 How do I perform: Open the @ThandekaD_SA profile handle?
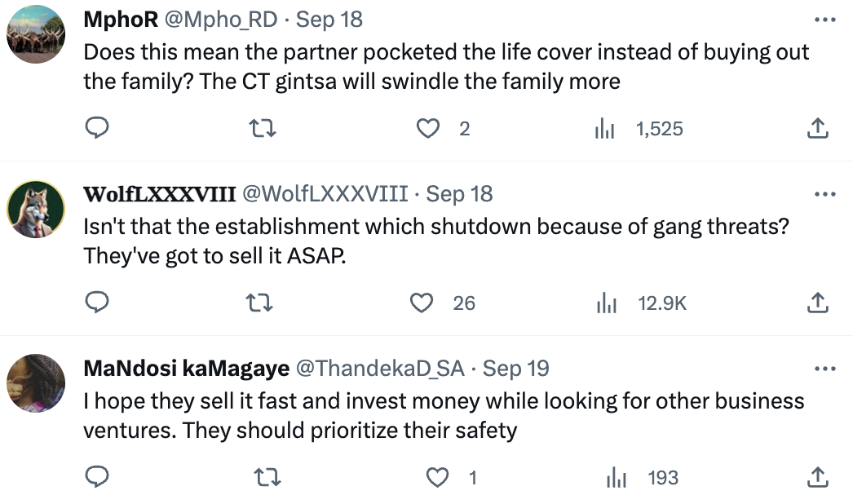(380, 369)
